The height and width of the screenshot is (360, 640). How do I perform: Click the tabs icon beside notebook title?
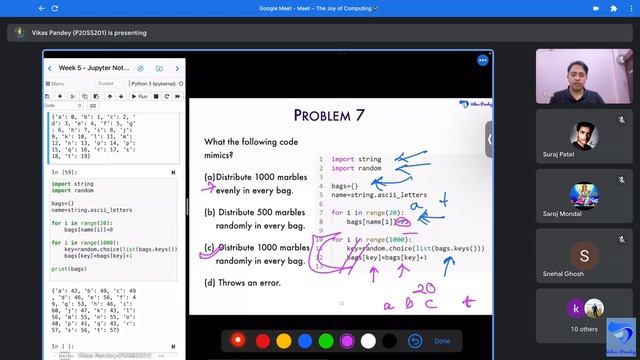point(159,68)
